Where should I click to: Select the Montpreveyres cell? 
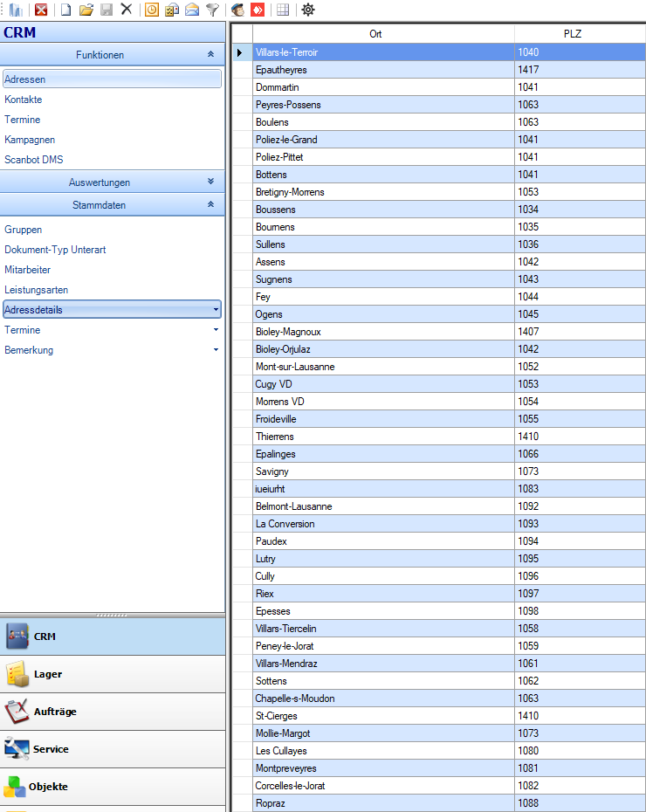click(383, 768)
